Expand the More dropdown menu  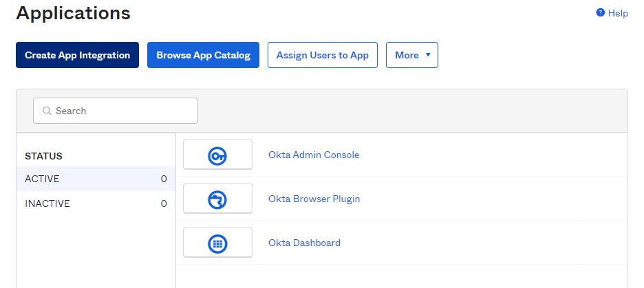coord(411,55)
